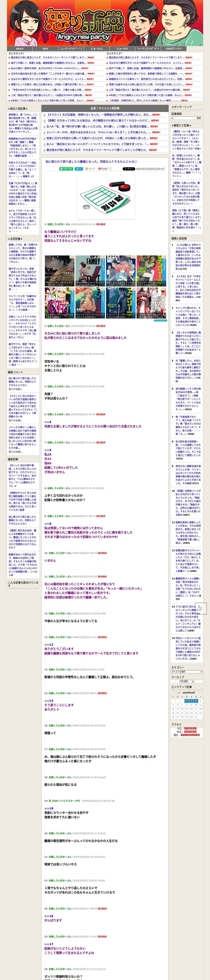
Task: Open hall-of-fame article 私「泥棒に入られた！」警察
Action: 186,166
